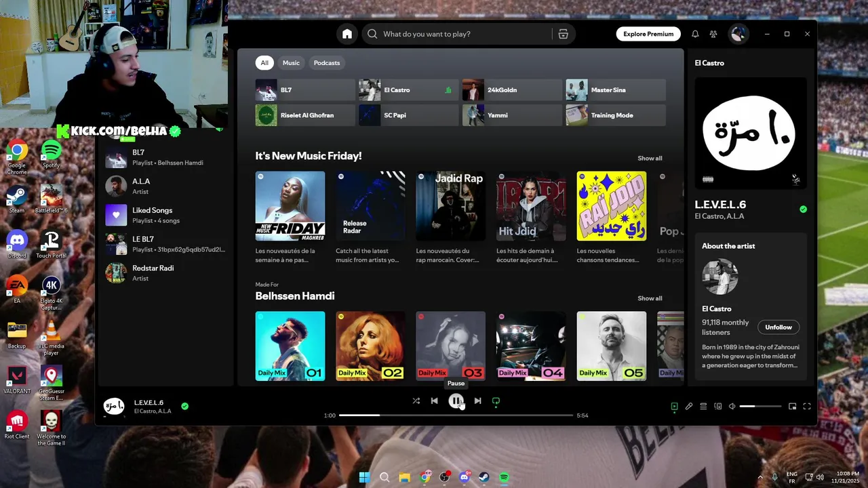Image resolution: width=868 pixels, height=488 pixels.
Task: Open the Riselet Al Ghofran tile
Action: (305, 115)
